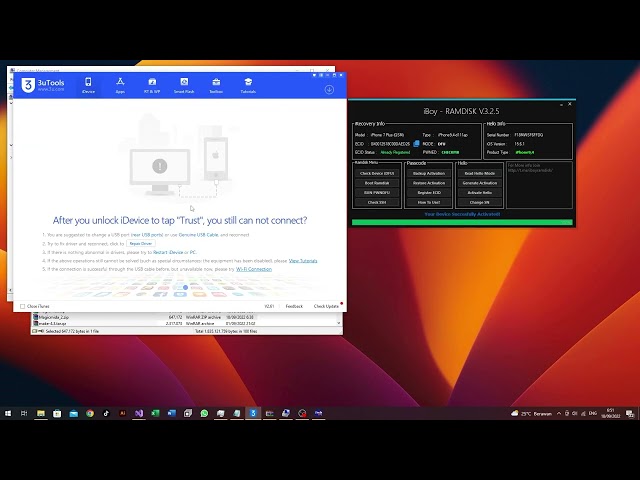Click the Check Update link in 3uTools

point(326,306)
